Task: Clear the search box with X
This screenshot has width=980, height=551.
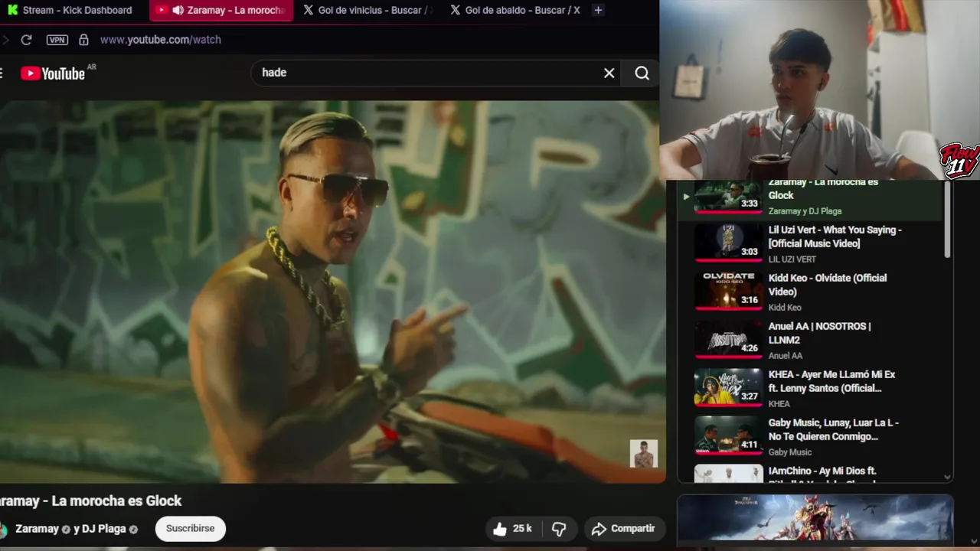Action: point(609,73)
